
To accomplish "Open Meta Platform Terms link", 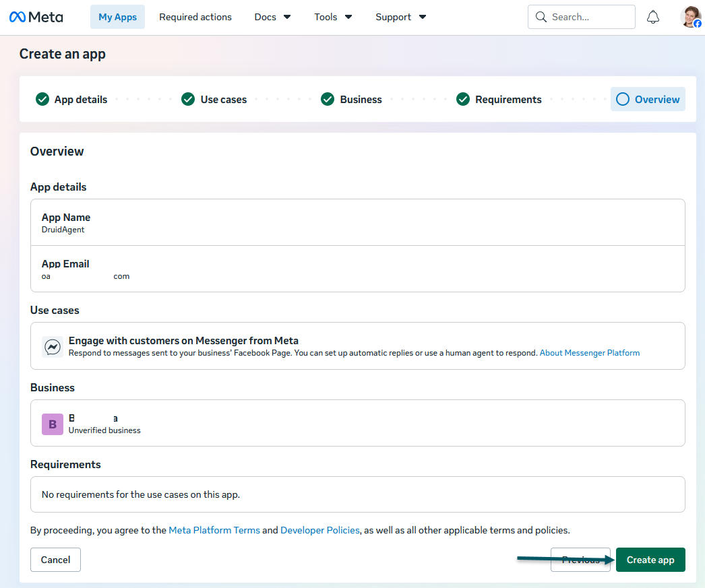I will [x=214, y=530].
